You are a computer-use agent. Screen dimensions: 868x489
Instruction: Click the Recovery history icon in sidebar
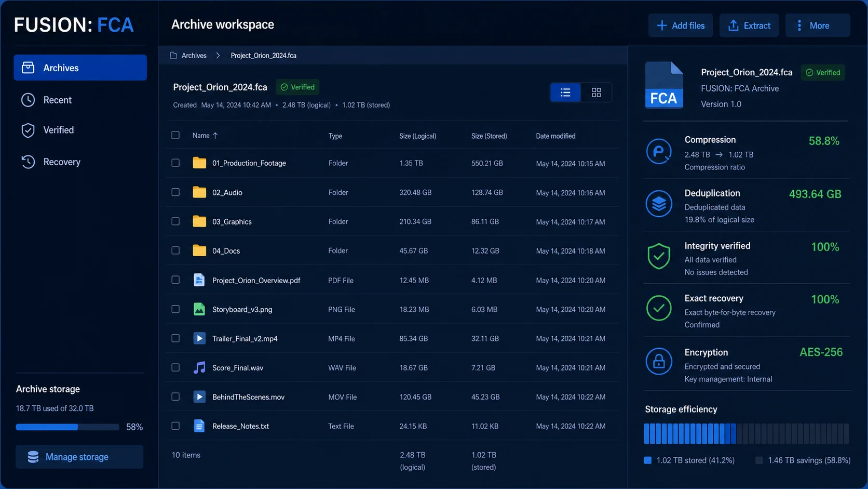[28, 162]
